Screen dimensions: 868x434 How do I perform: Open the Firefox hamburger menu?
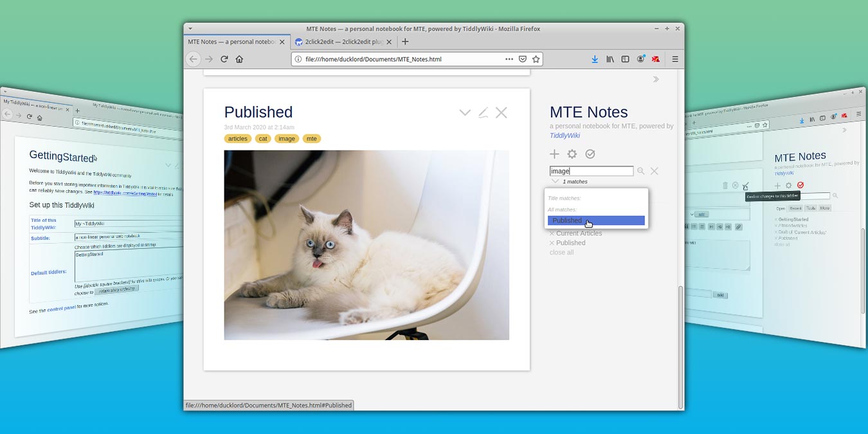(x=674, y=59)
